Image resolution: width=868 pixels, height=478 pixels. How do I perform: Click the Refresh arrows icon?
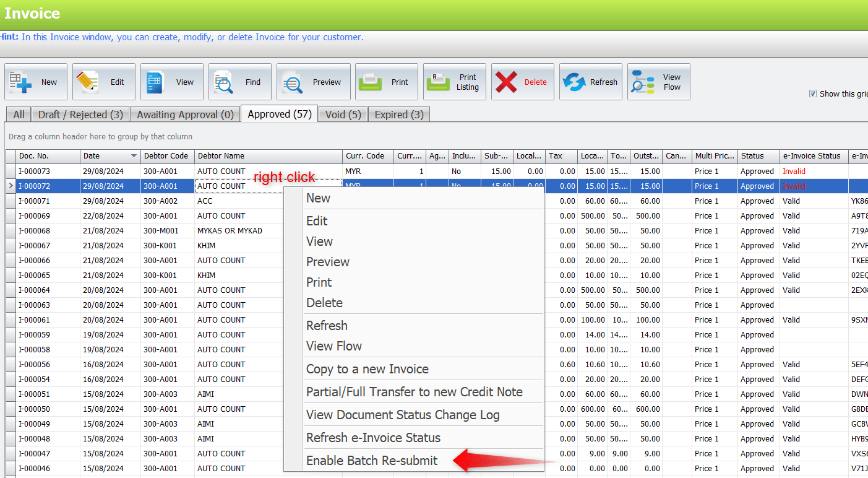(574, 82)
